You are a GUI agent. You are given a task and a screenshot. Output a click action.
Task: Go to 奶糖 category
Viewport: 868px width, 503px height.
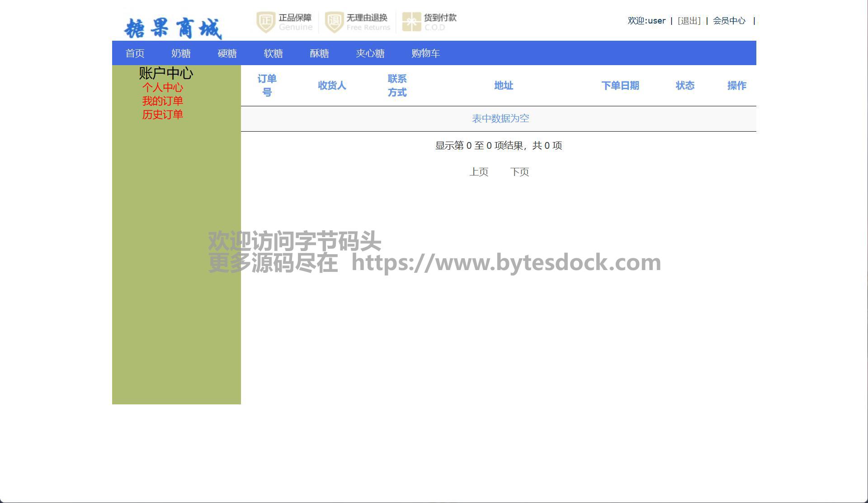click(x=181, y=53)
